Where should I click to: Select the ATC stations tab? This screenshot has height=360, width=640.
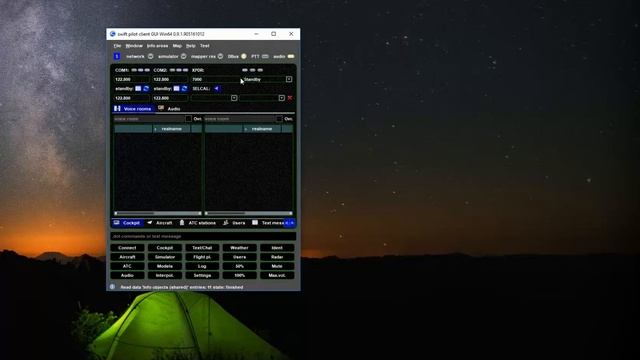coord(198,223)
